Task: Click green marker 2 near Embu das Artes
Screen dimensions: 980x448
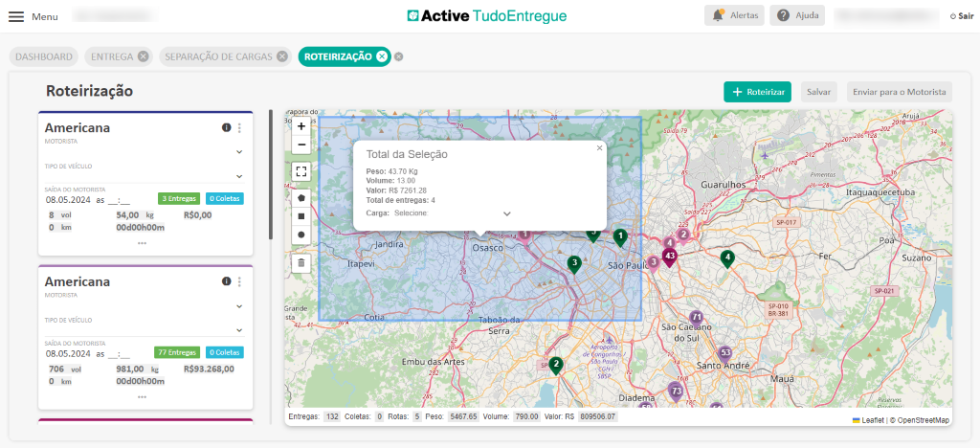Action: coord(556,365)
